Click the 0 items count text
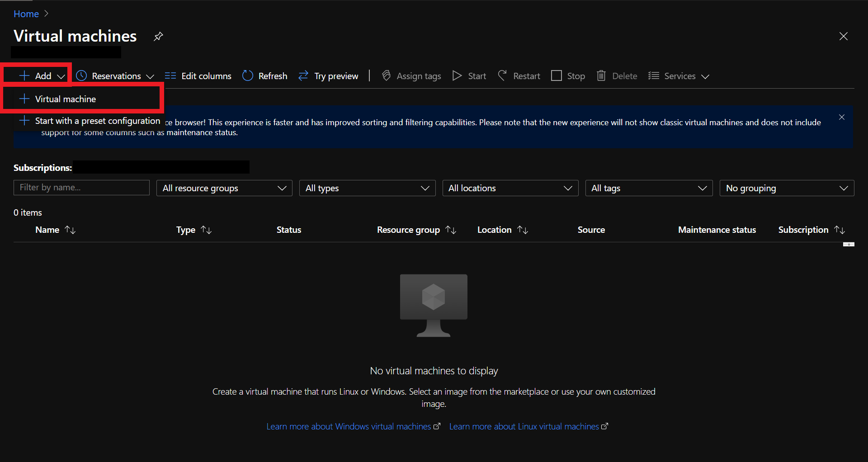Viewport: 868px width, 462px height. point(28,212)
